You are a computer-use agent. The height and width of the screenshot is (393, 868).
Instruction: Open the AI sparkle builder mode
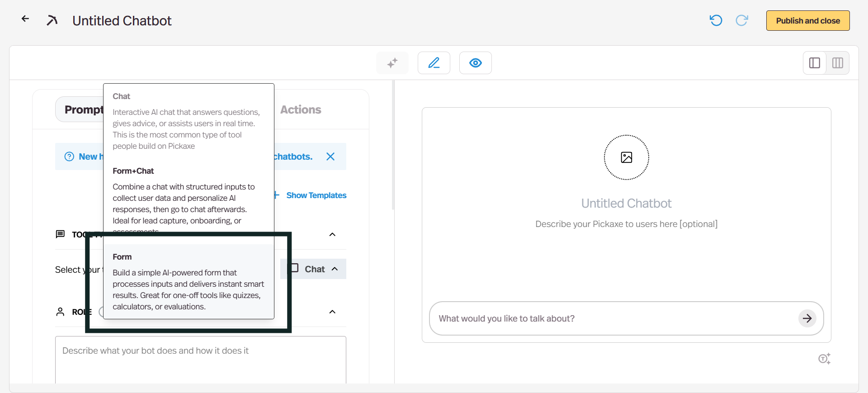[392, 63]
